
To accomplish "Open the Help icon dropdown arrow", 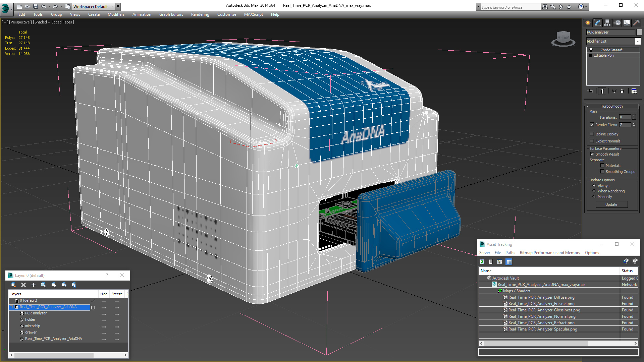I will 586,7.
